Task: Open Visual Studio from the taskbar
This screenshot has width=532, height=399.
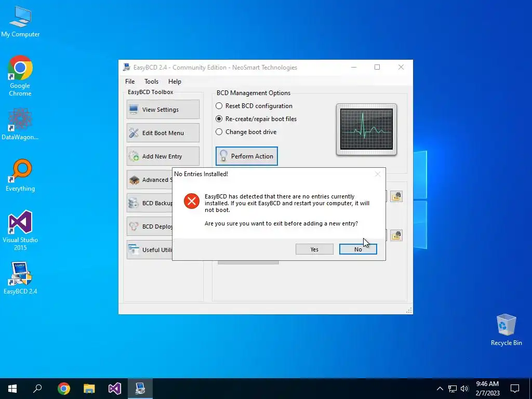Action: 115,389
